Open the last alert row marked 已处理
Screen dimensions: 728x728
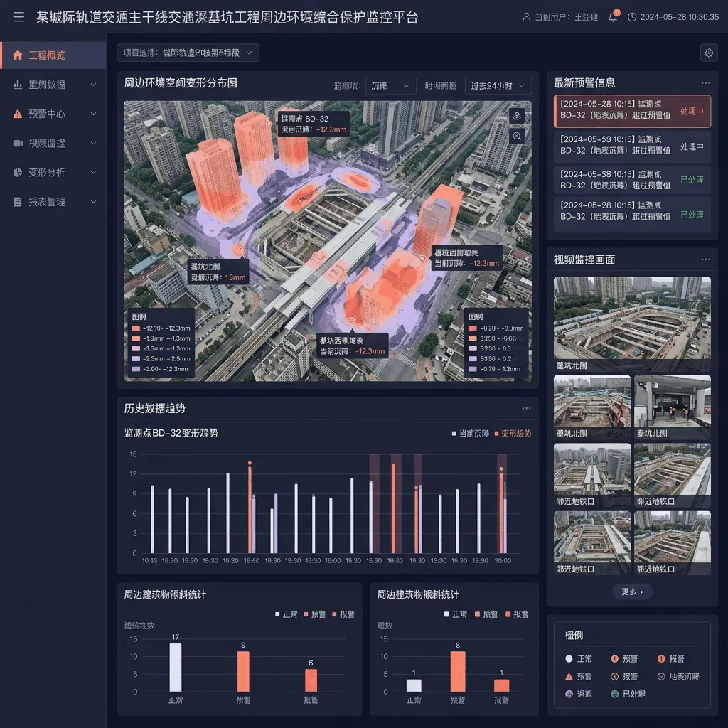pos(632,213)
